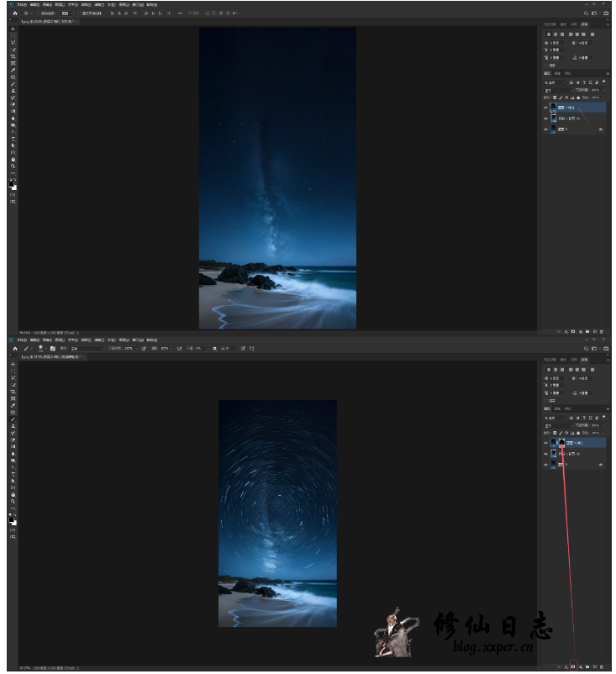Click the red-boxed Add Layer Mask icon
Viewport: 616px width, 674px height.
[574, 665]
